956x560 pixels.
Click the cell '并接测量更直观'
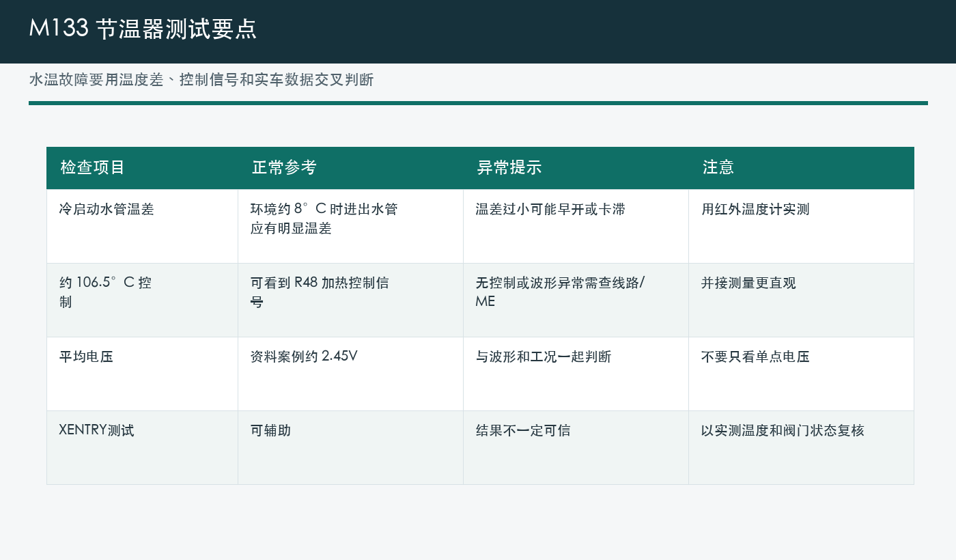[x=801, y=300]
